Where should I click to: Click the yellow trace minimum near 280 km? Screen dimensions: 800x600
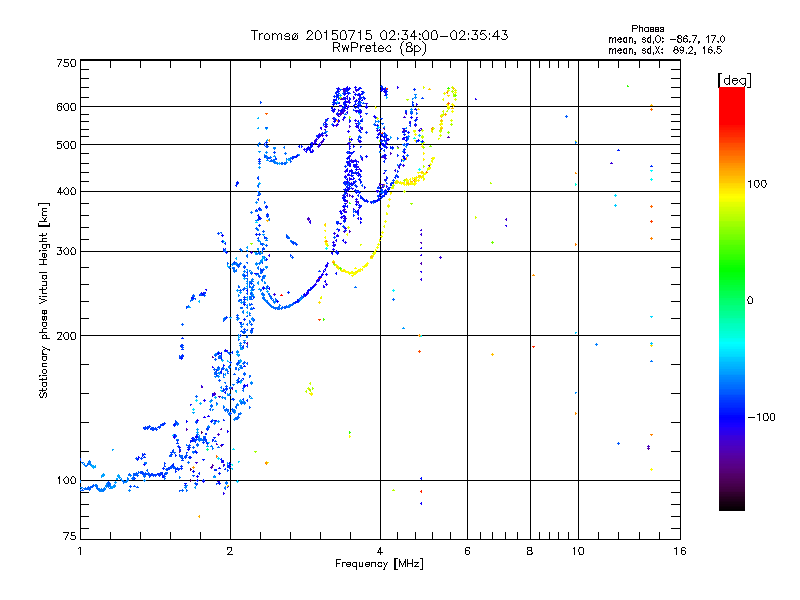pos(352,273)
